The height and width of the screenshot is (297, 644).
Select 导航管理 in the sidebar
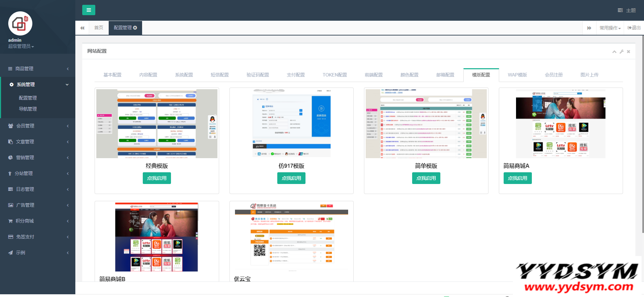click(28, 109)
